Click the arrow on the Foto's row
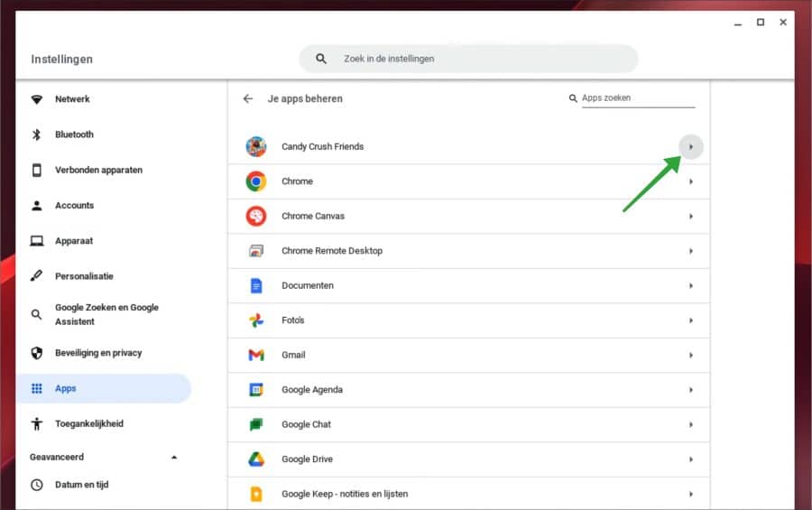Image resolution: width=812 pixels, height=510 pixels. (x=691, y=320)
